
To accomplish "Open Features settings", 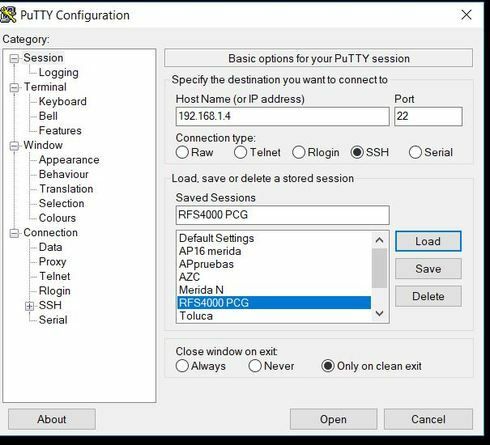I will [60, 131].
